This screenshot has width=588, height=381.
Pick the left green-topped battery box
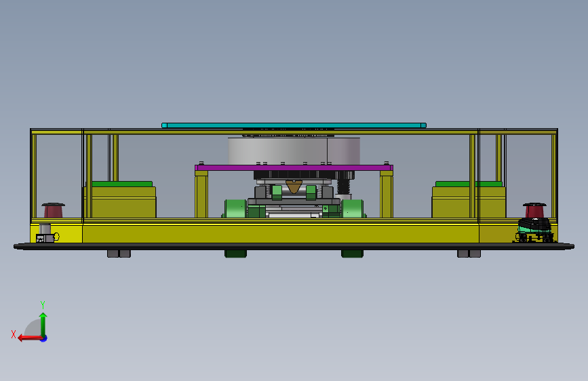(121, 199)
